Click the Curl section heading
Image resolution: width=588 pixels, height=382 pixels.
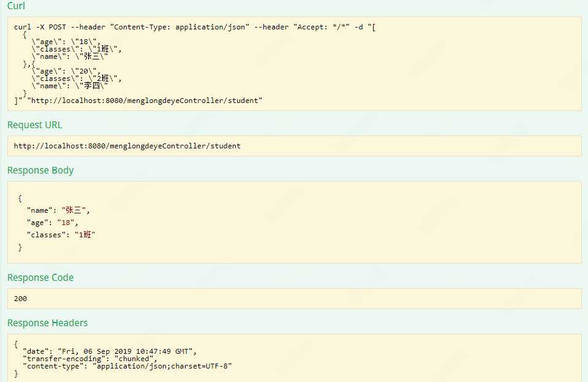(x=16, y=6)
